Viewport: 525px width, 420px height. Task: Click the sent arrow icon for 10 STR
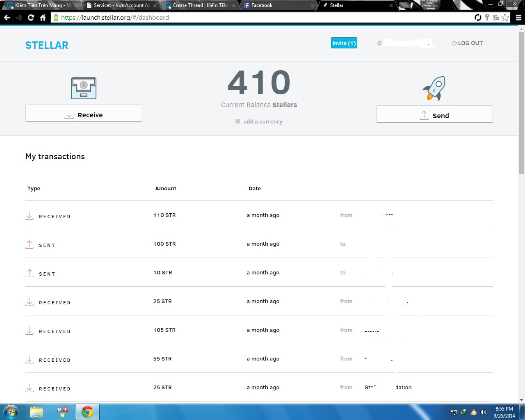[30, 273]
